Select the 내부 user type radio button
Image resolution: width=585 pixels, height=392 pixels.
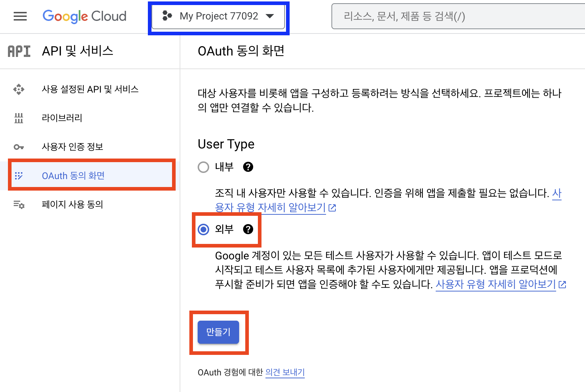click(203, 167)
